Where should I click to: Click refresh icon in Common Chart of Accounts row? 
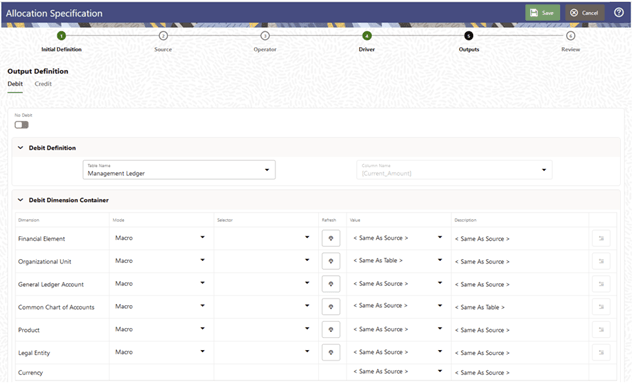(x=331, y=306)
